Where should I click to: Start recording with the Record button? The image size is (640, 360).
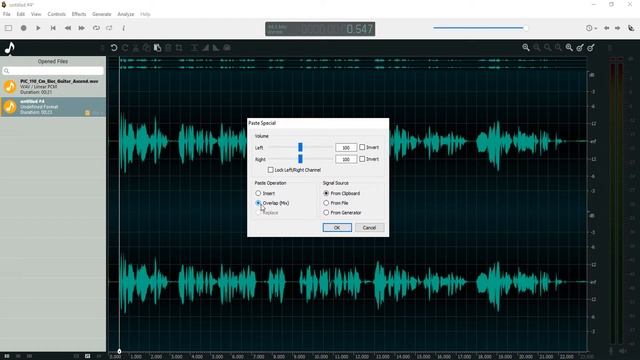[23, 28]
